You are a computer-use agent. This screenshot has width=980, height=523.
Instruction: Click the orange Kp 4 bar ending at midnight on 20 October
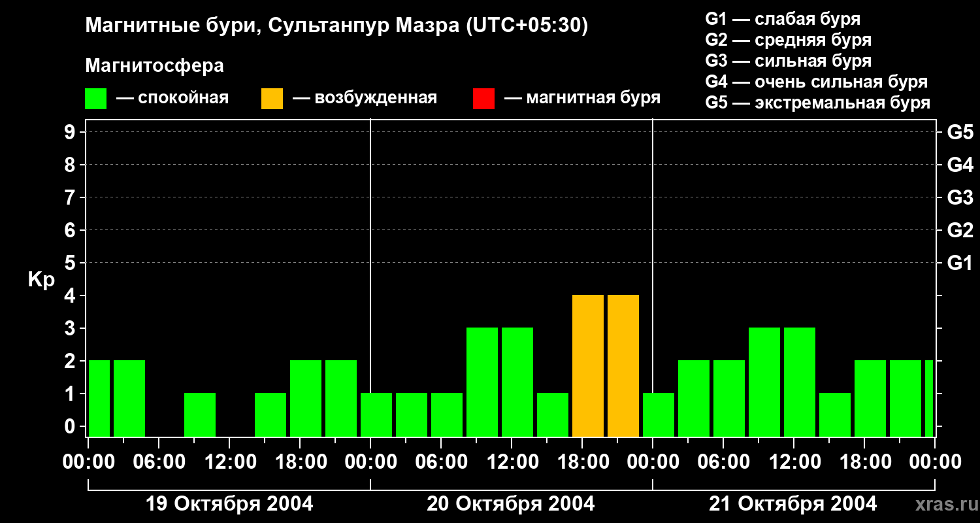pyautogui.click(x=623, y=366)
